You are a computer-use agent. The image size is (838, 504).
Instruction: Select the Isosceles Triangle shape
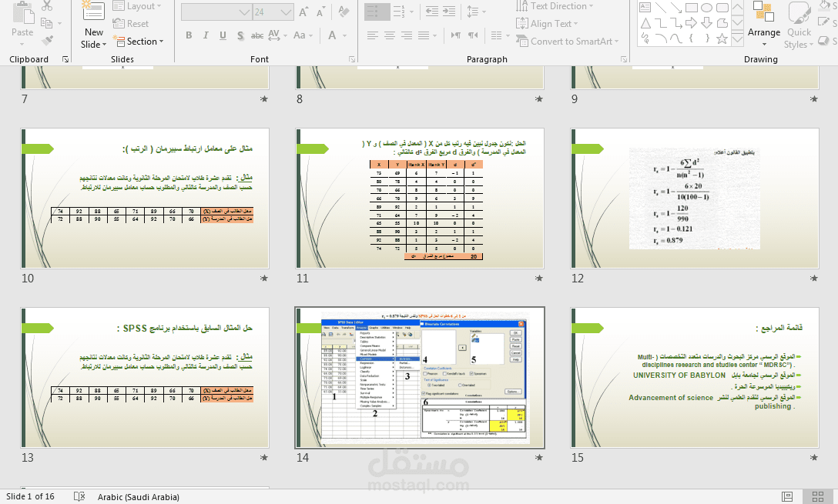(x=645, y=23)
